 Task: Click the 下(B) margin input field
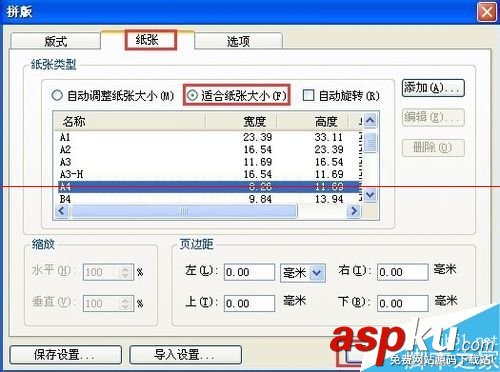pos(403,303)
